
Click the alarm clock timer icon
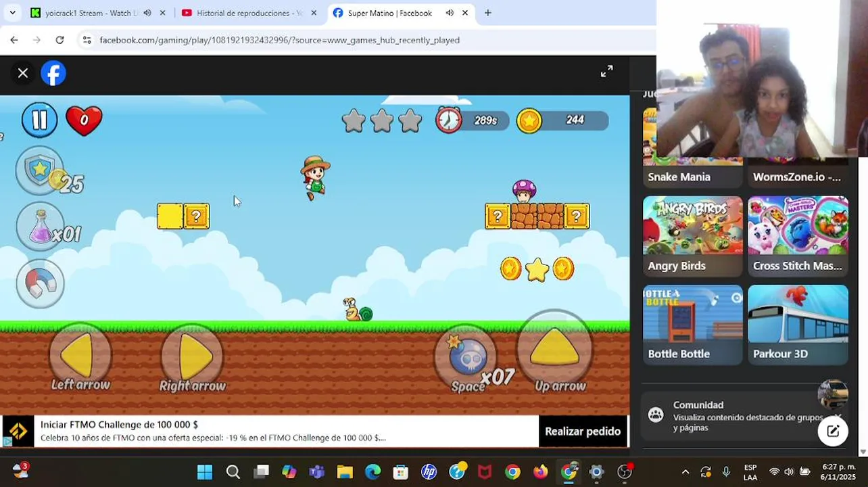click(x=448, y=120)
